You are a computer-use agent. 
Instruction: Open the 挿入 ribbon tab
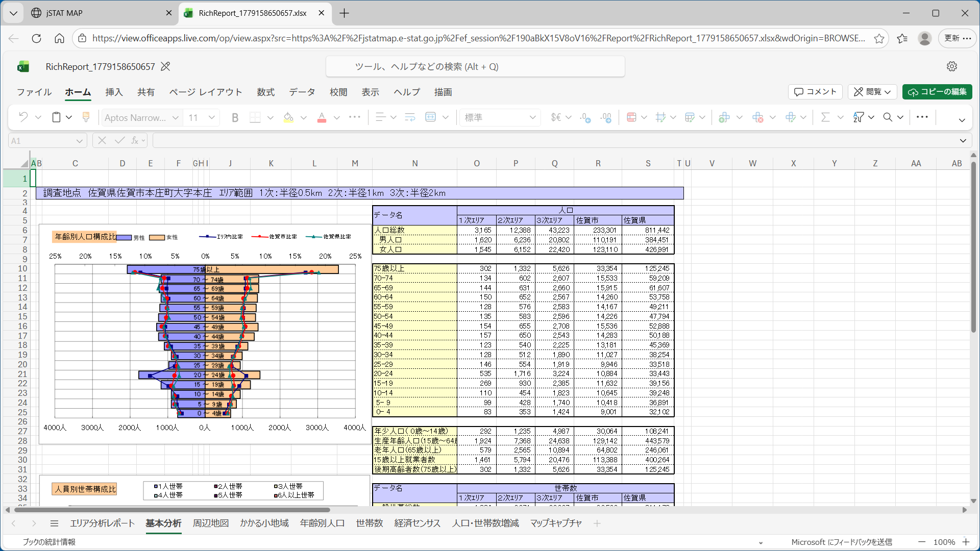click(114, 92)
